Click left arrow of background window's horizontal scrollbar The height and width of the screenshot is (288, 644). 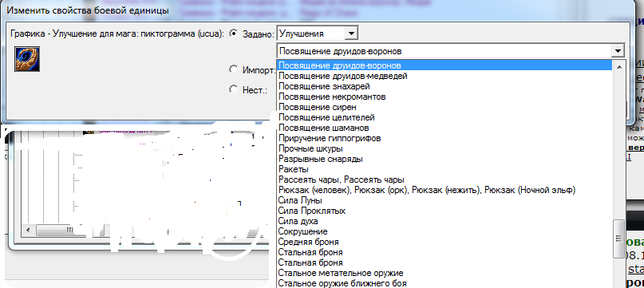[x=29, y=229]
